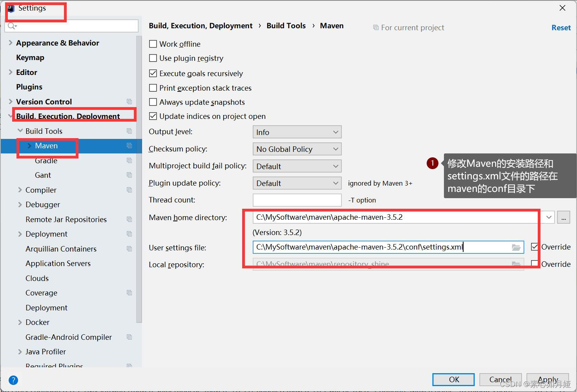Image resolution: width=577 pixels, height=392 pixels.
Task: Open Maven home directory dropdown arrow
Action: [548, 217]
